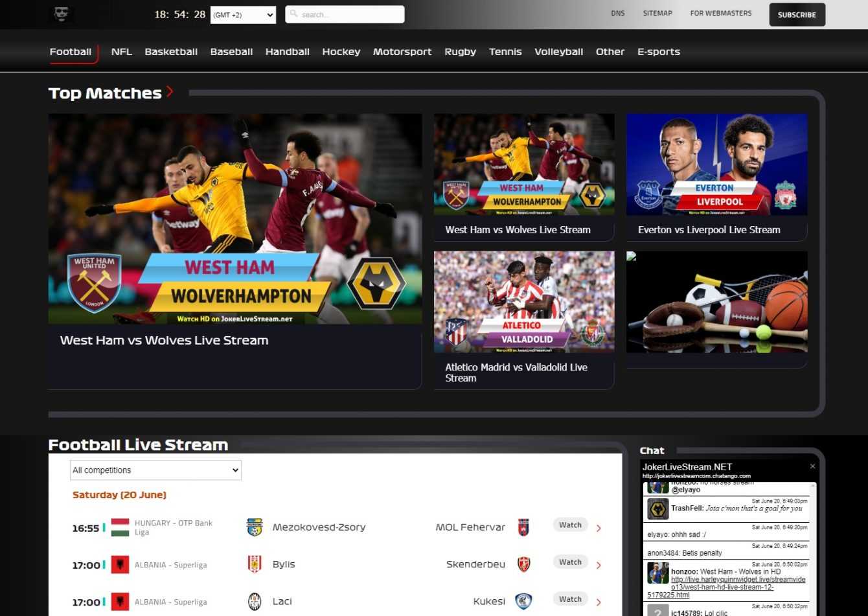Click the 'Mezokovesd-Zsory' team name
Image resolution: width=868 pixels, height=616 pixels.
[319, 527]
